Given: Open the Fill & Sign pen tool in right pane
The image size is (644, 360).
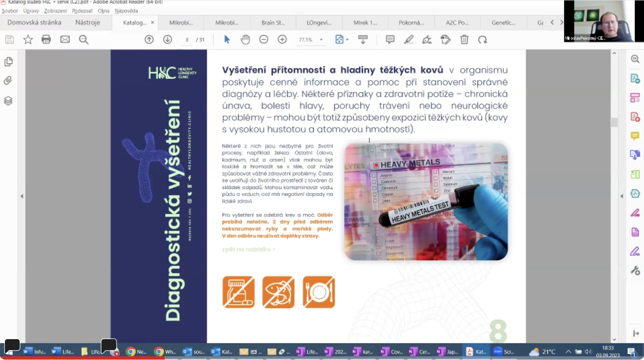Looking at the screenshot, I should (635, 251).
